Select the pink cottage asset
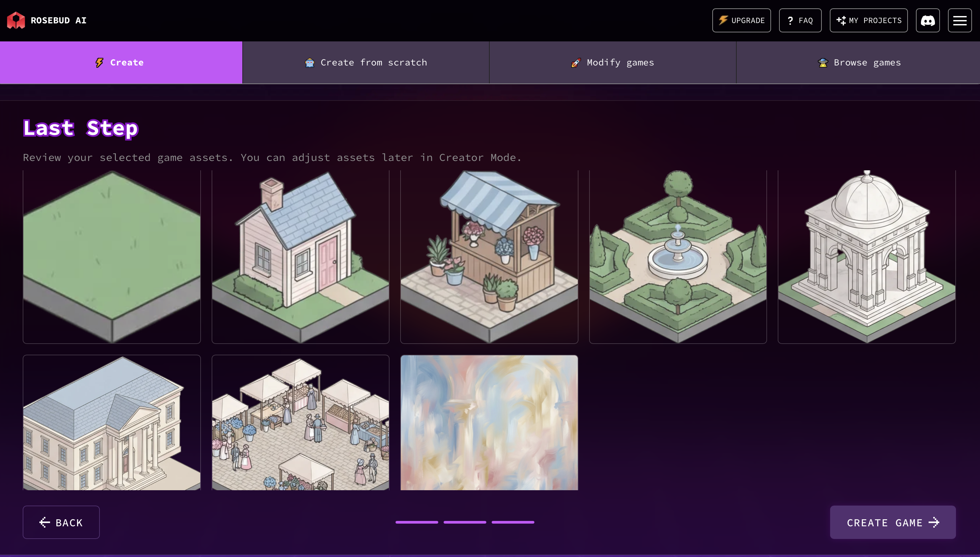The width and height of the screenshot is (980, 557). click(x=300, y=257)
